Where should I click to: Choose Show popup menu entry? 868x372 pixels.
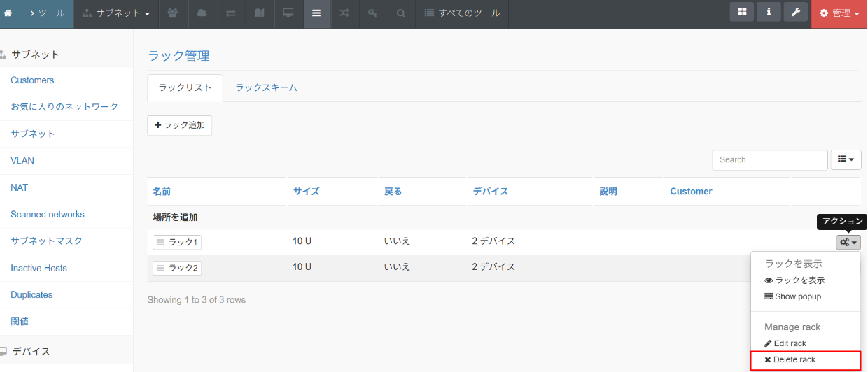792,296
